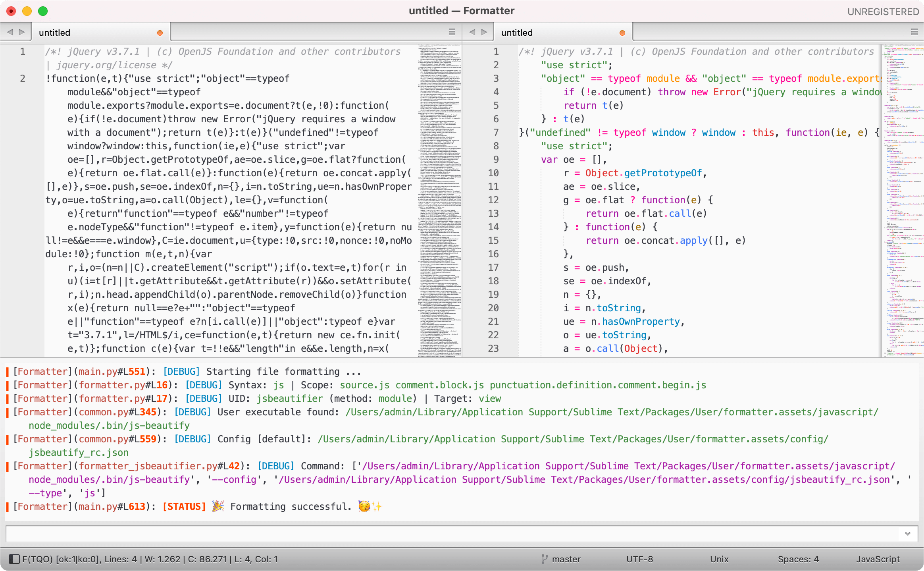Viewport: 924px width, 571px height.
Task: Expand console input history dropdown arrow
Action: [x=907, y=534]
